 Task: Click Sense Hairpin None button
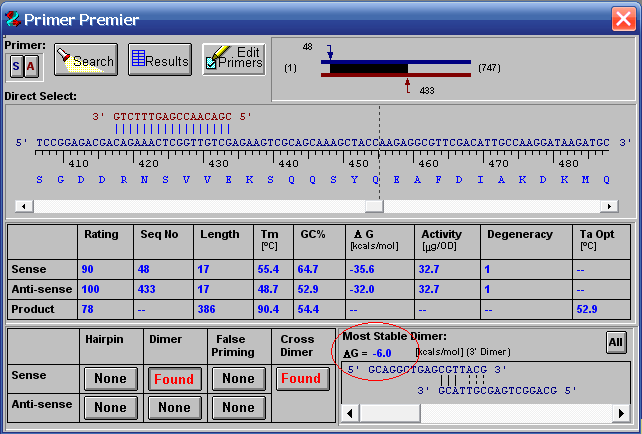click(111, 379)
